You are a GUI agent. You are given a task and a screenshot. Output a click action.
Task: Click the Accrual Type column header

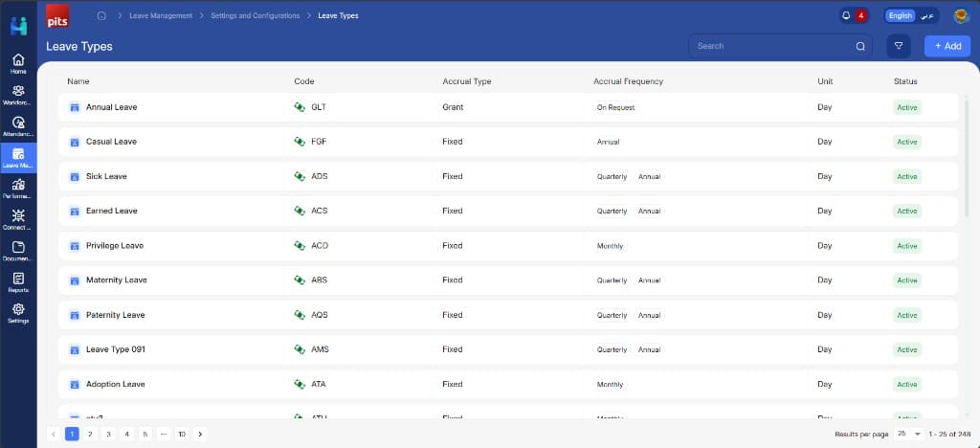coord(467,81)
